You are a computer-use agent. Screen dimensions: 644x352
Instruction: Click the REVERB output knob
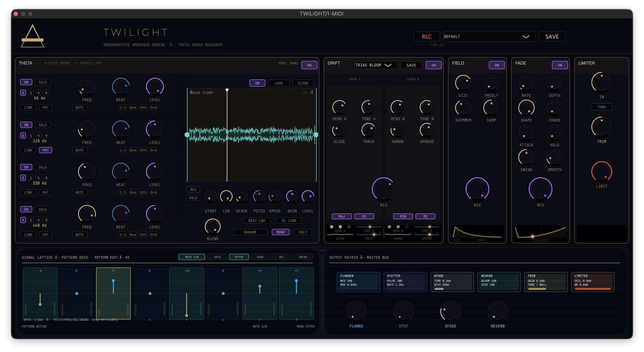point(498,311)
